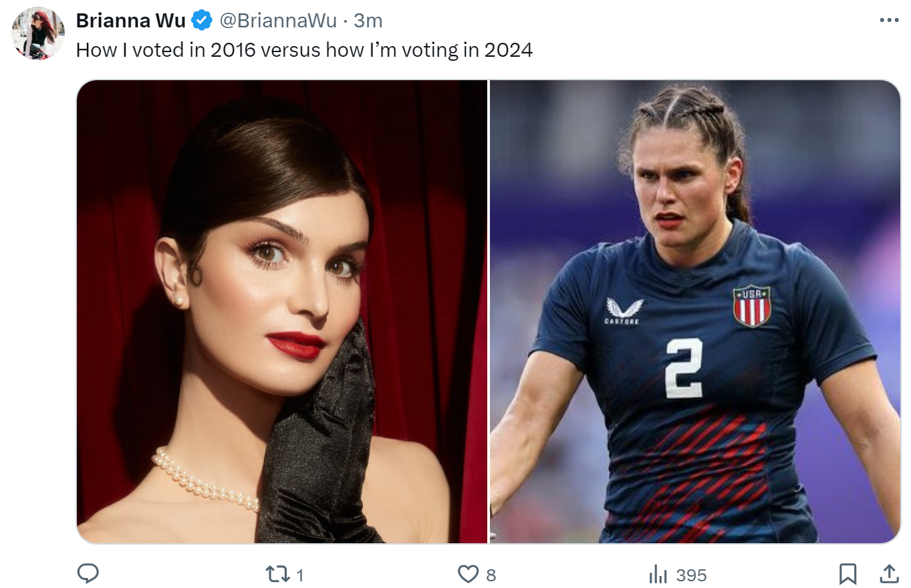911x588 pixels.
Task: Click the 395 views count
Action: pyautogui.click(x=691, y=575)
